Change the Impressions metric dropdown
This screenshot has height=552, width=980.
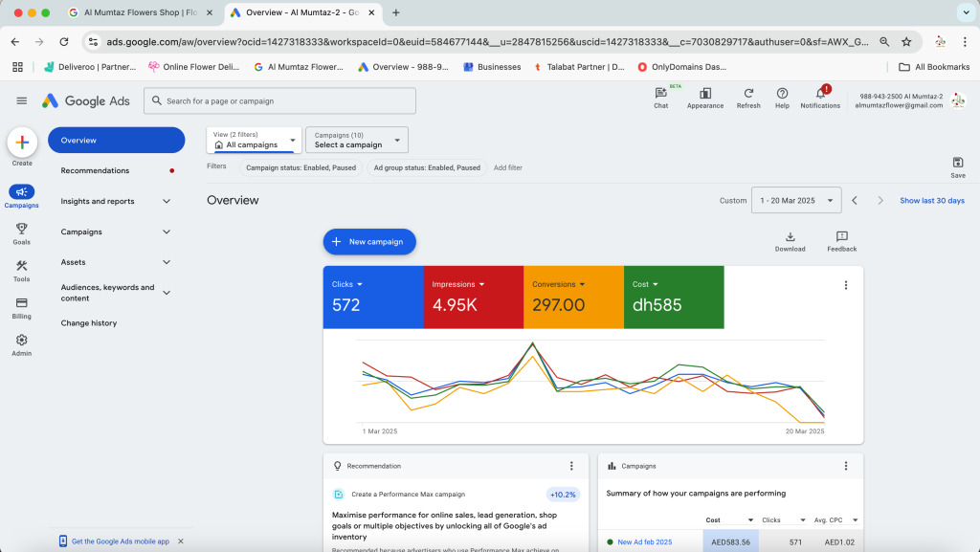(458, 284)
